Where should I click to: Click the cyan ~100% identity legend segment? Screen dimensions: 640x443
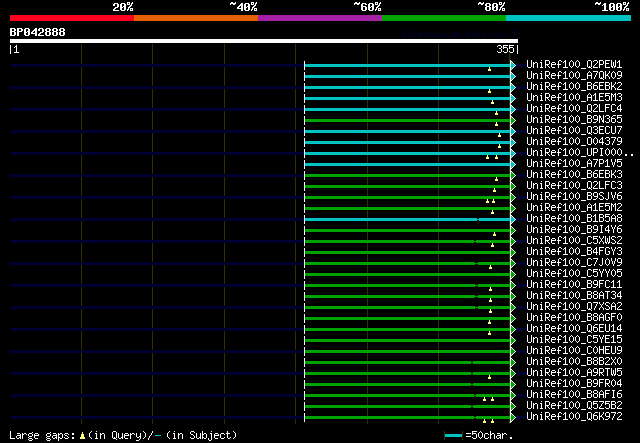pyautogui.click(x=569, y=18)
